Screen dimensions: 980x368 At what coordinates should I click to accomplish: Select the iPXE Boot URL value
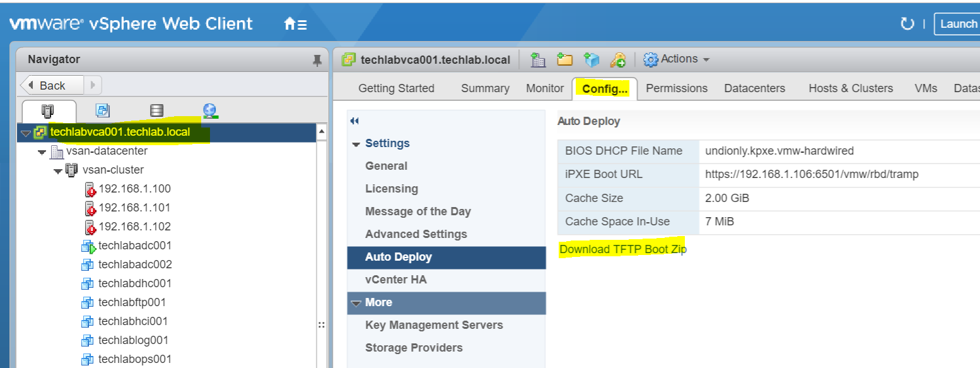pos(812,174)
